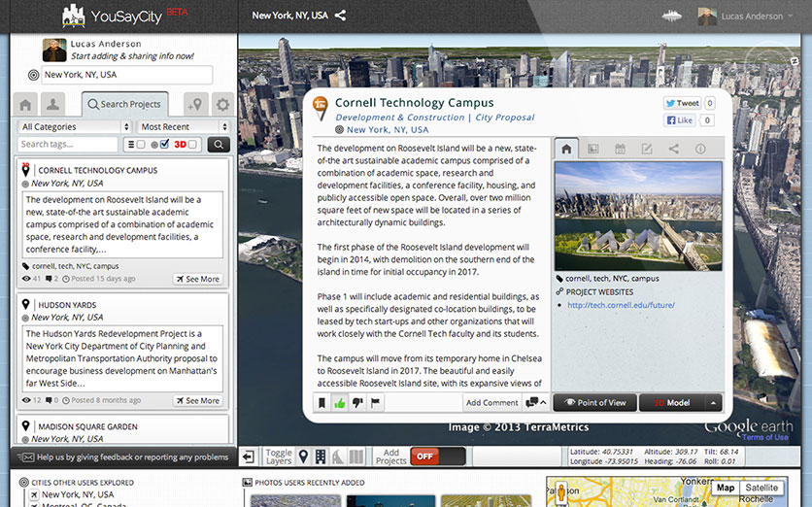Click the Street View pegman icon

click(560, 492)
